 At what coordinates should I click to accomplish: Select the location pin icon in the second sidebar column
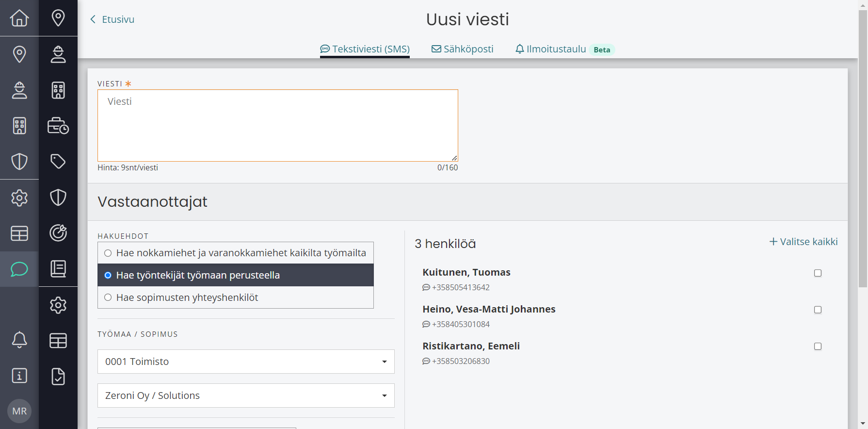pos(58,18)
